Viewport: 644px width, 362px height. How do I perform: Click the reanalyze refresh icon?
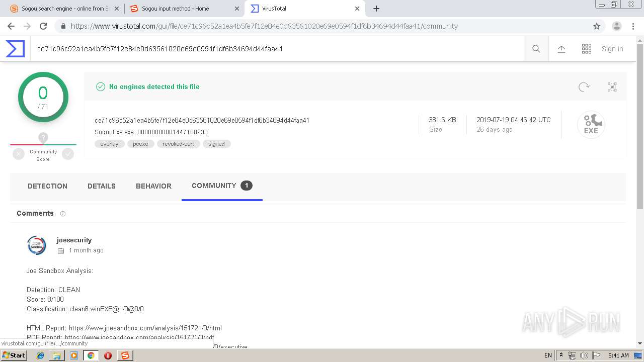[x=584, y=87]
